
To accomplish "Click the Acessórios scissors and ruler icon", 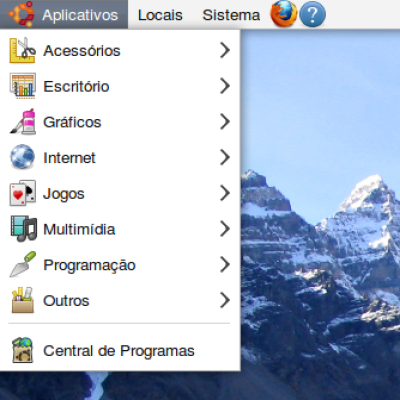I will click(22, 50).
